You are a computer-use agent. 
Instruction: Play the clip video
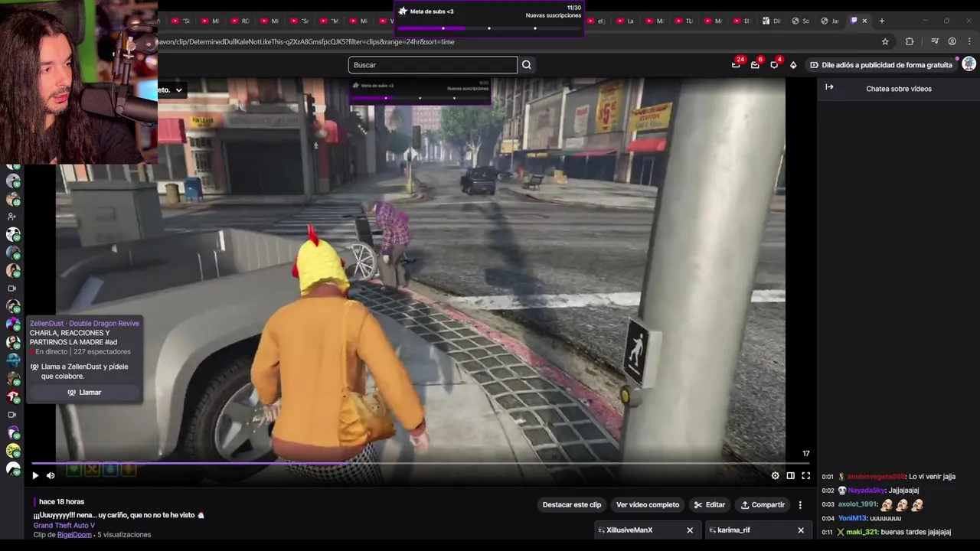pyautogui.click(x=35, y=475)
